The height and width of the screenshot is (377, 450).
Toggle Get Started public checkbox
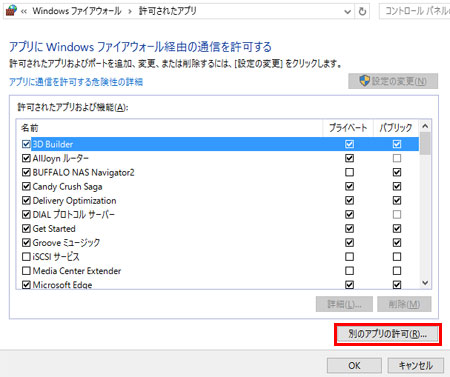[x=397, y=229]
